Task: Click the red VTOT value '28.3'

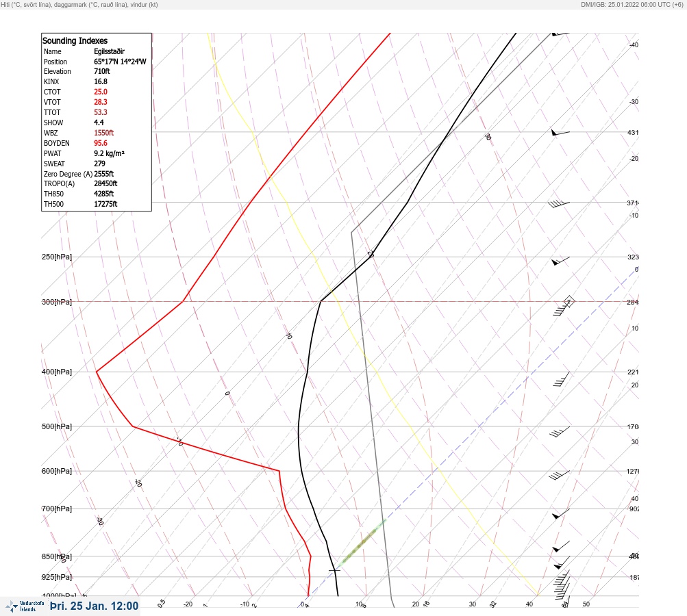Action: pos(100,102)
